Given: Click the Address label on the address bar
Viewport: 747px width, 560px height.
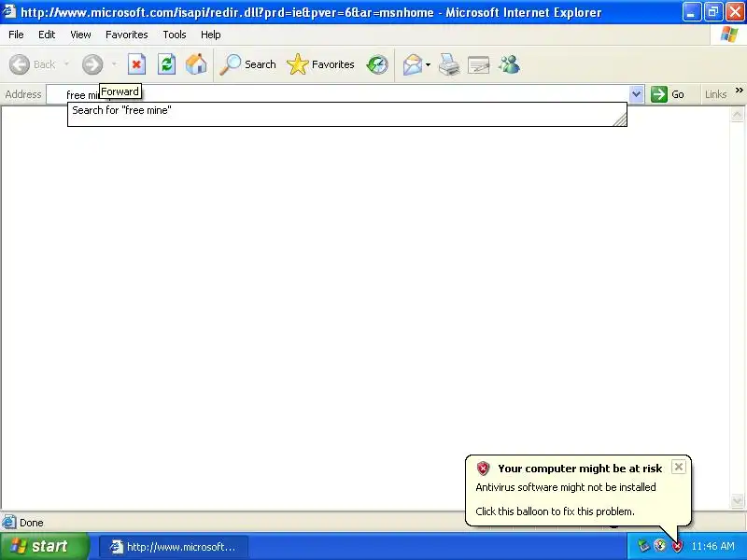Looking at the screenshot, I should (22, 94).
